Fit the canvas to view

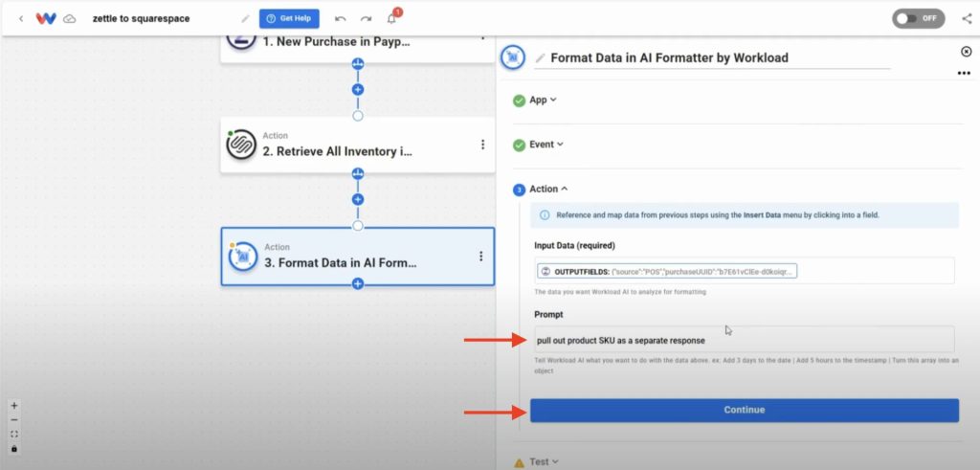click(x=14, y=435)
